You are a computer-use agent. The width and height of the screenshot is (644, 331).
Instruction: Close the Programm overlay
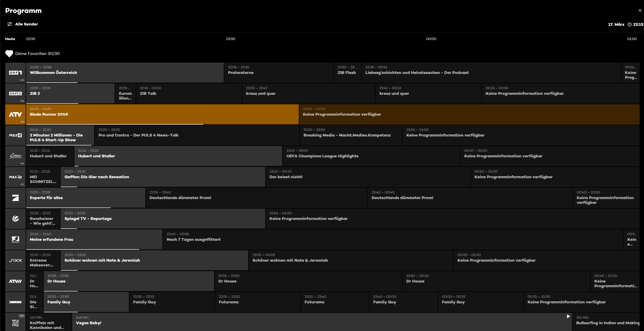tap(640, 11)
